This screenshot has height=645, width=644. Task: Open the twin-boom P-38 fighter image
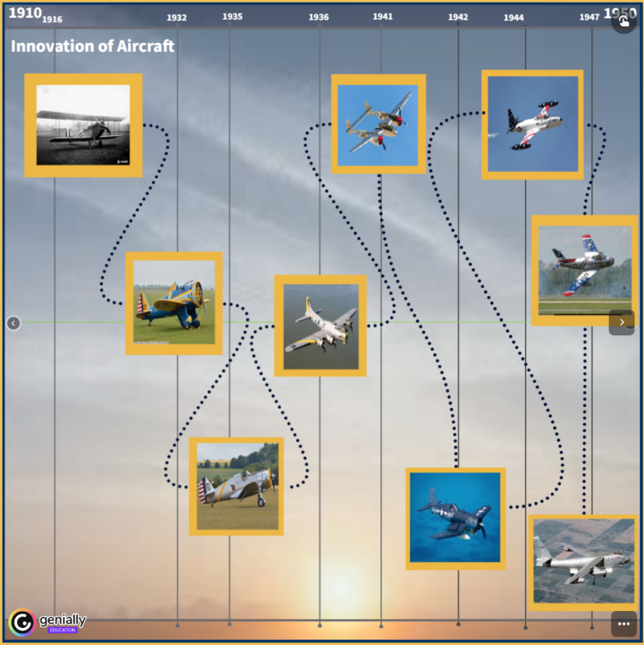pos(378,124)
